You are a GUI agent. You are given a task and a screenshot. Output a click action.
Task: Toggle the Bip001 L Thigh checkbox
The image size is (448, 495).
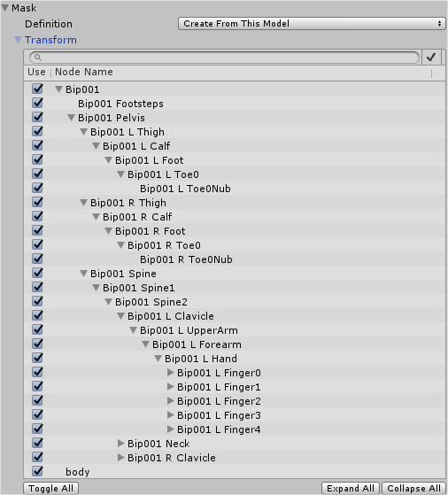[x=37, y=131]
